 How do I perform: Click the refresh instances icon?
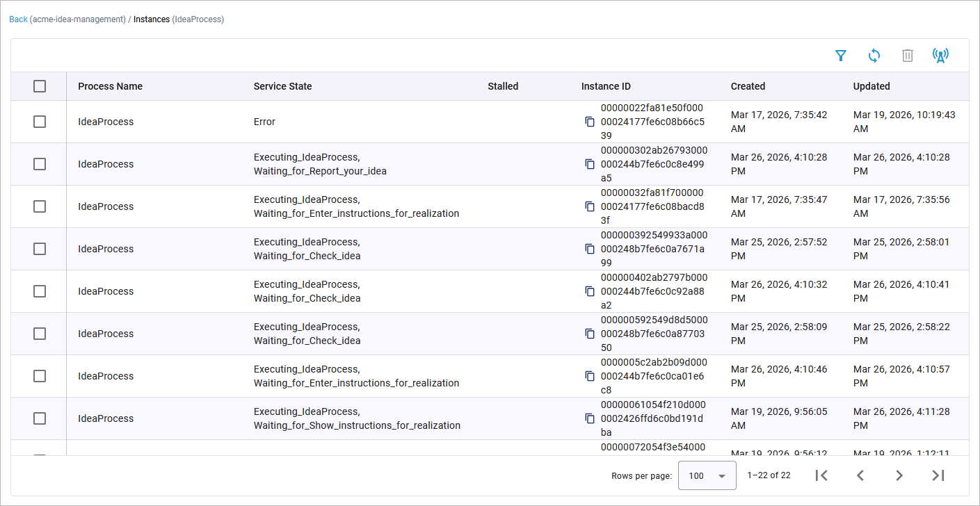[874, 56]
